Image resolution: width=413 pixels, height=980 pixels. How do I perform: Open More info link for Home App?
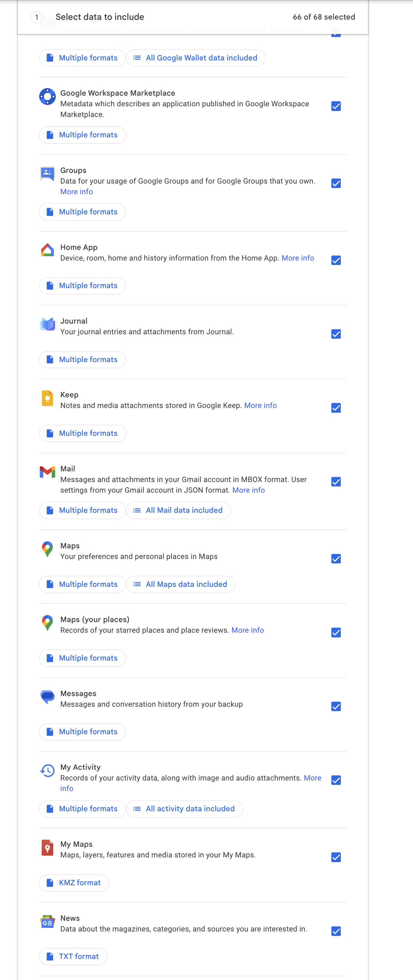tap(297, 258)
